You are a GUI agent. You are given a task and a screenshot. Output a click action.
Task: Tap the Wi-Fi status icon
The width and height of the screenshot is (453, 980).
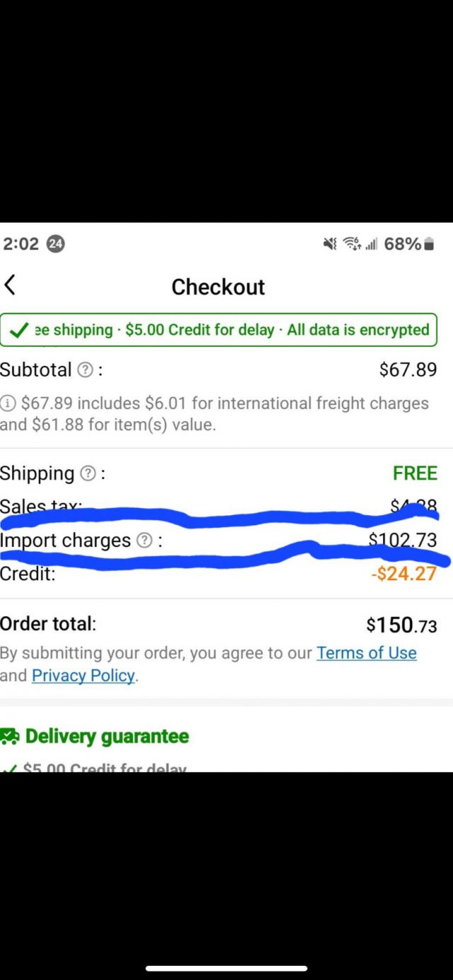pos(352,244)
